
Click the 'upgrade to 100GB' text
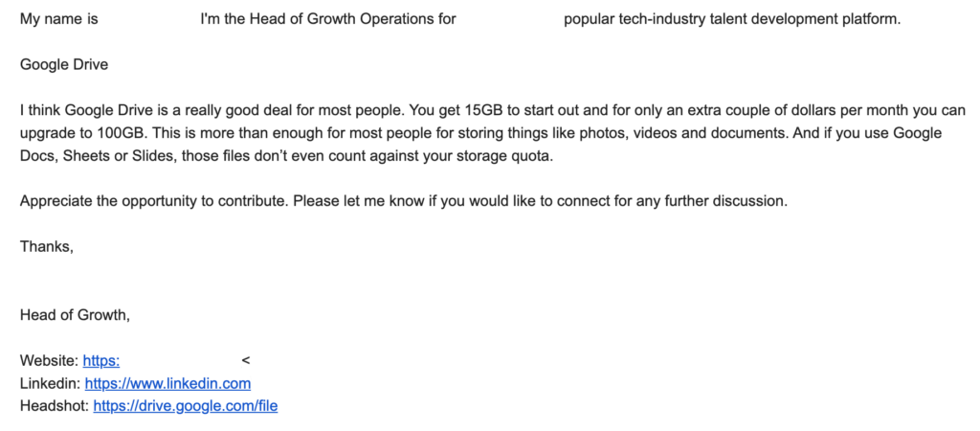click(78, 133)
